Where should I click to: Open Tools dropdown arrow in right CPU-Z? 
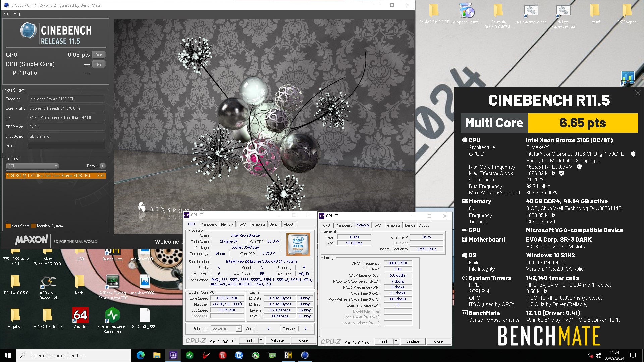click(x=396, y=341)
